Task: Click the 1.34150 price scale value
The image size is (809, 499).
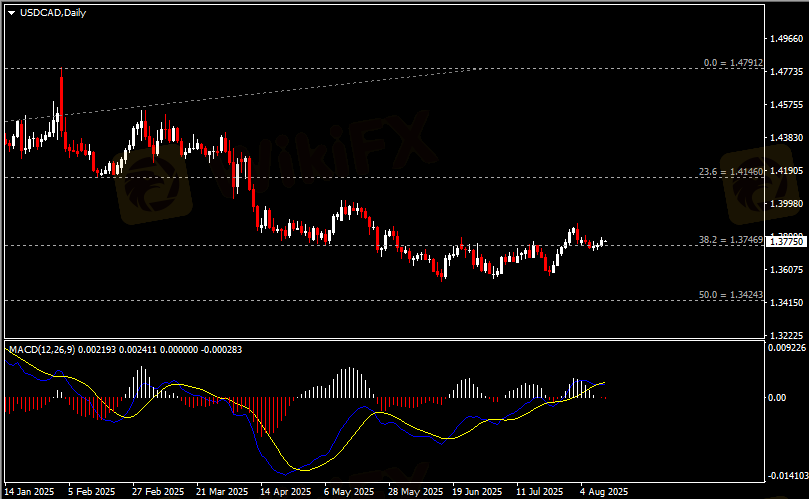Action: click(x=786, y=302)
